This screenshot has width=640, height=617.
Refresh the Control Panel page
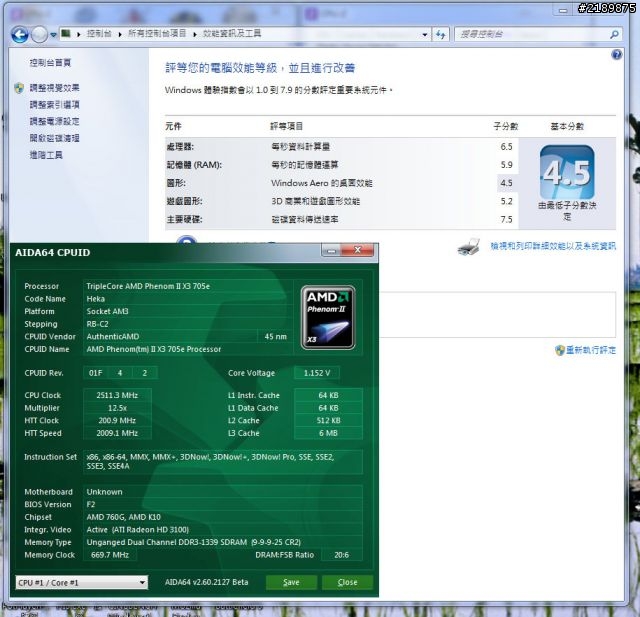point(441,35)
